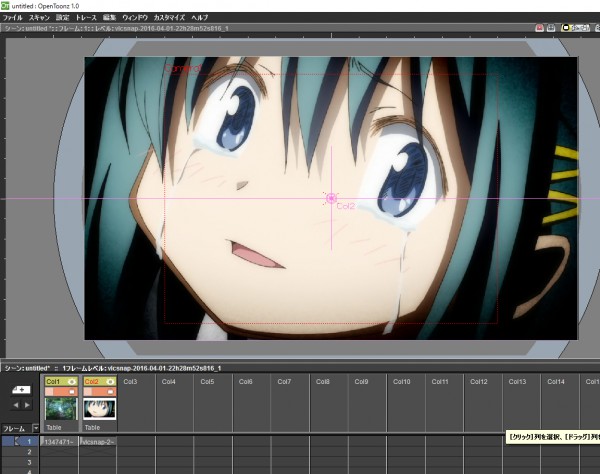Select the Col14 column header
This screenshot has width=600, height=474.
tap(556, 382)
